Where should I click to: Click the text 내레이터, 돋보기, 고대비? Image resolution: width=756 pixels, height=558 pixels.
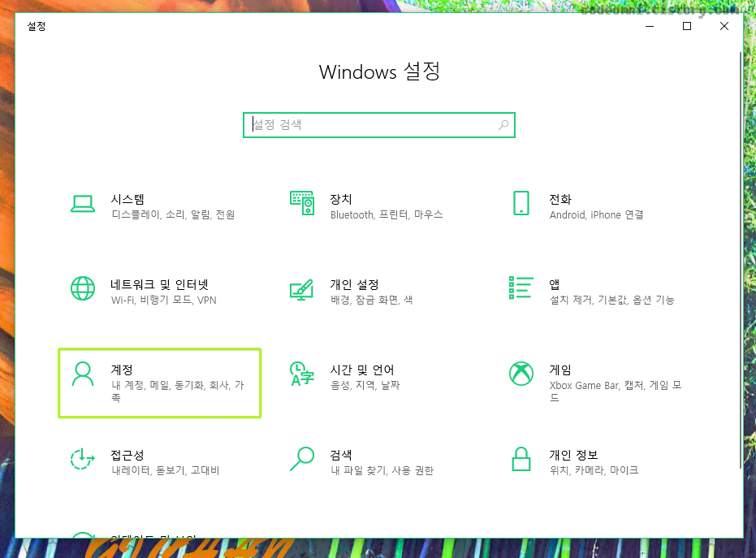(166, 470)
